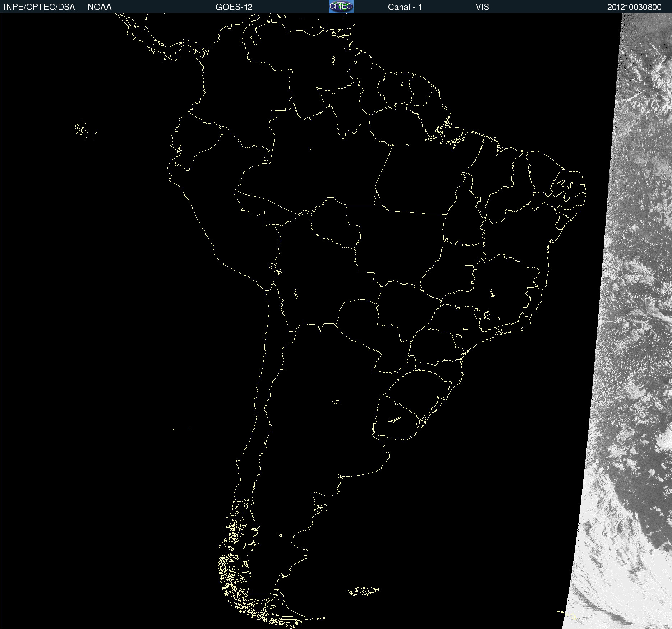This screenshot has height=629, width=672.
Task: Click the INPE/CPTEC/DSA header text
Action: 39,7
